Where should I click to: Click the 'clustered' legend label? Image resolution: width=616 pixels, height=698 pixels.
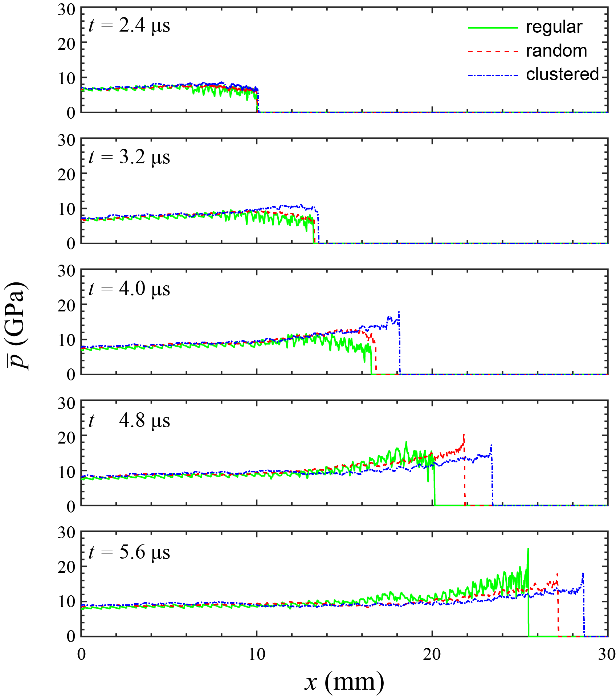tap(562, 74)
